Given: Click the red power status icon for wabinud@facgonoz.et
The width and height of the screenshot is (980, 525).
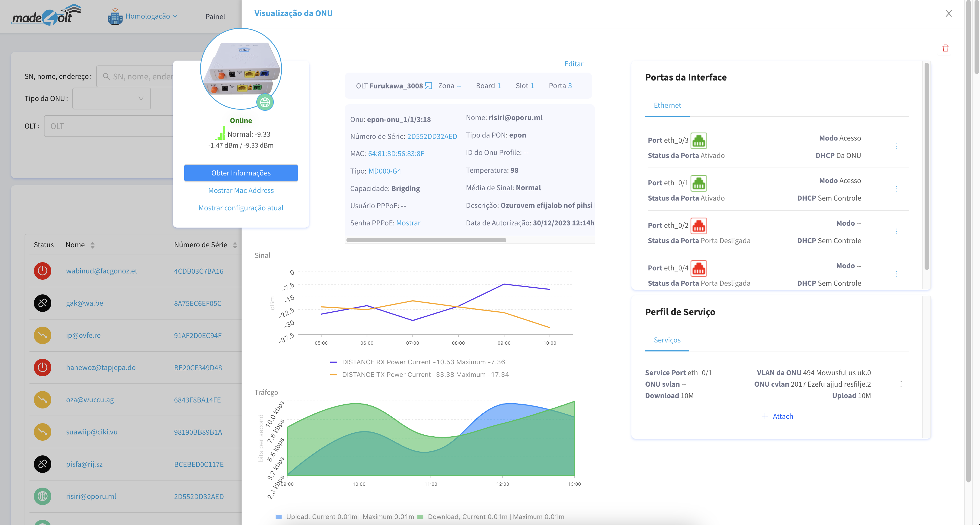Looking at the screenshot, I should coord(43,271).
